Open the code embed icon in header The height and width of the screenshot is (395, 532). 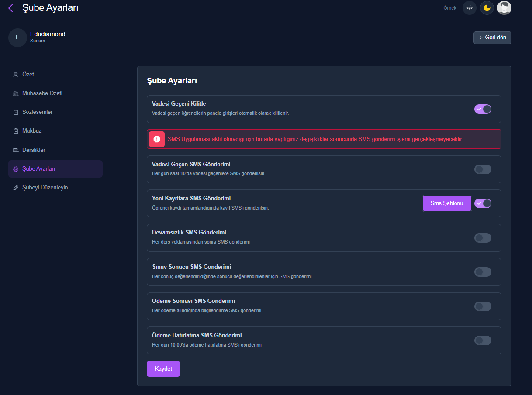click(470, 8)
